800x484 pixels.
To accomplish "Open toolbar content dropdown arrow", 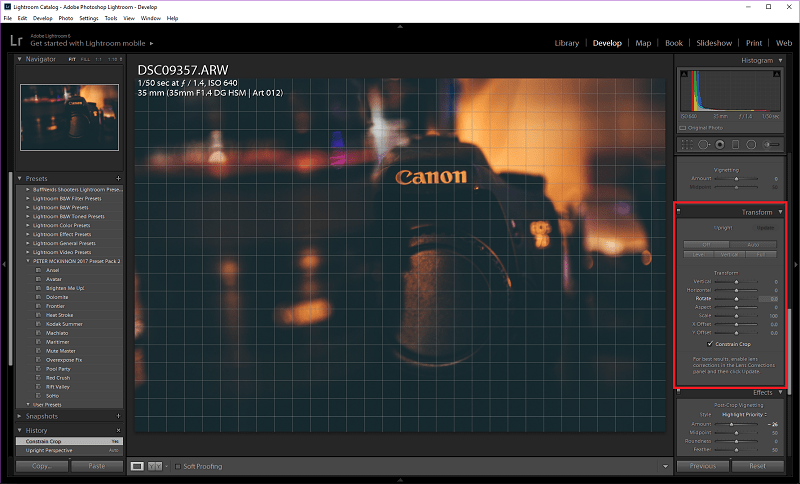I will 665,466.
